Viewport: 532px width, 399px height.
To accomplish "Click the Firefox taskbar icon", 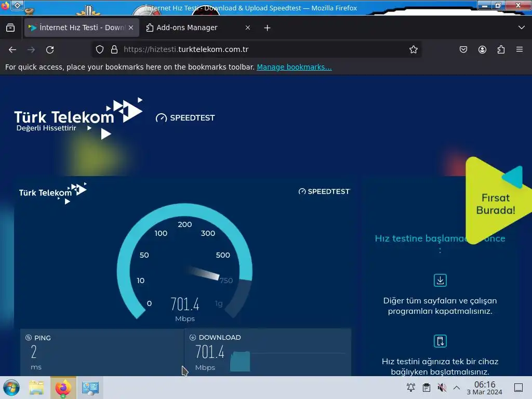I will point(63,388).
